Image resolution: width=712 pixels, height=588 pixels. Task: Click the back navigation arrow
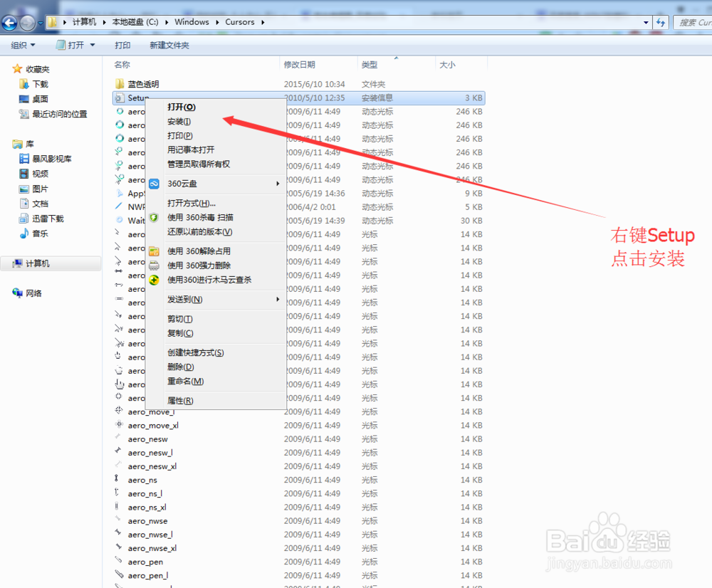9,22
